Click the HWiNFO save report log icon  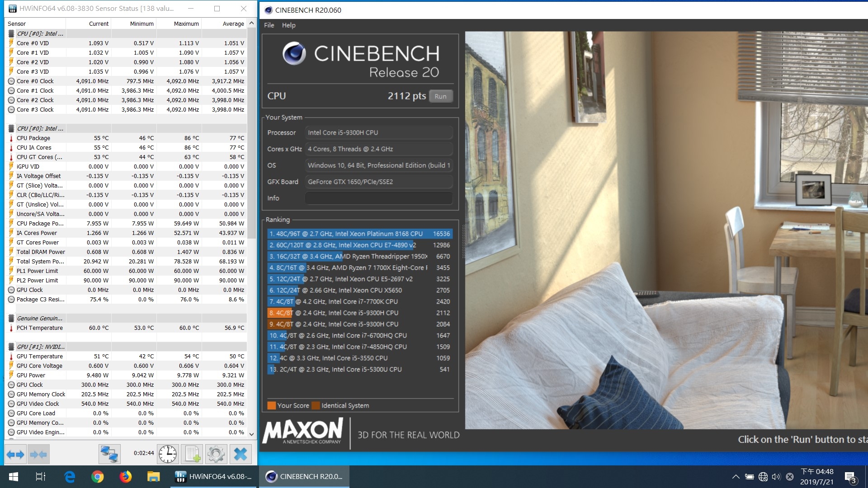pos(192,454)
